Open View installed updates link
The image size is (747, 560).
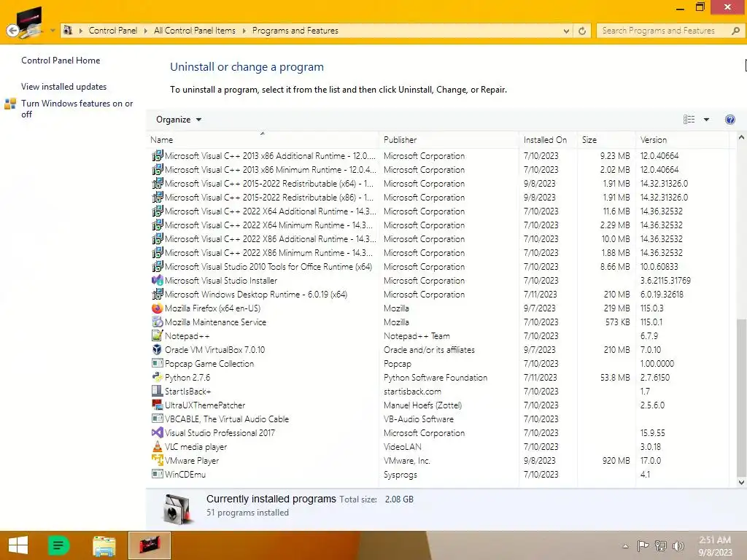(x=64, y=87)
